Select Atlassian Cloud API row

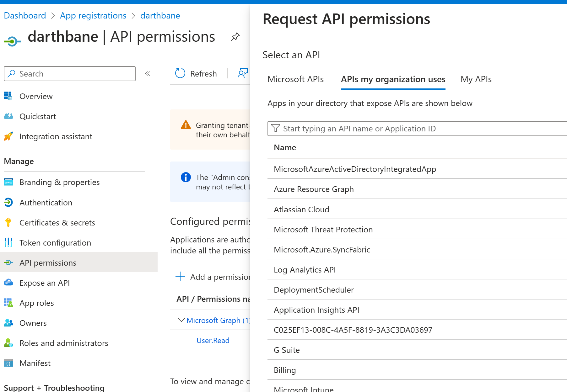(417, 209)
